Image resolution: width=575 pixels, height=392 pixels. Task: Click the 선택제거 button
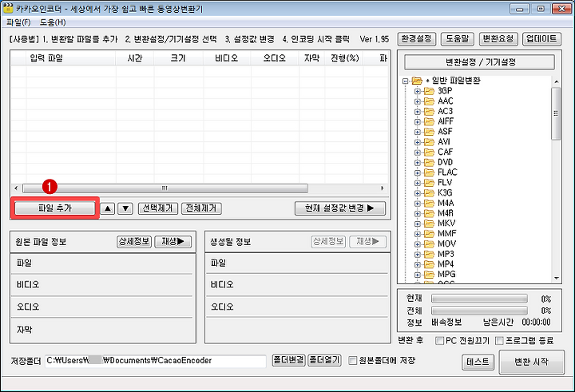coord(157,208)
